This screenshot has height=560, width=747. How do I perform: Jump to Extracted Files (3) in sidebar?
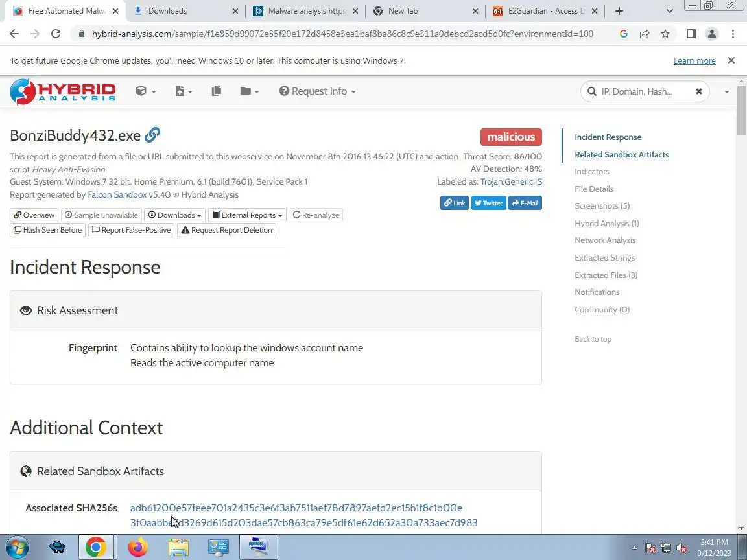[x=606, y=275]
